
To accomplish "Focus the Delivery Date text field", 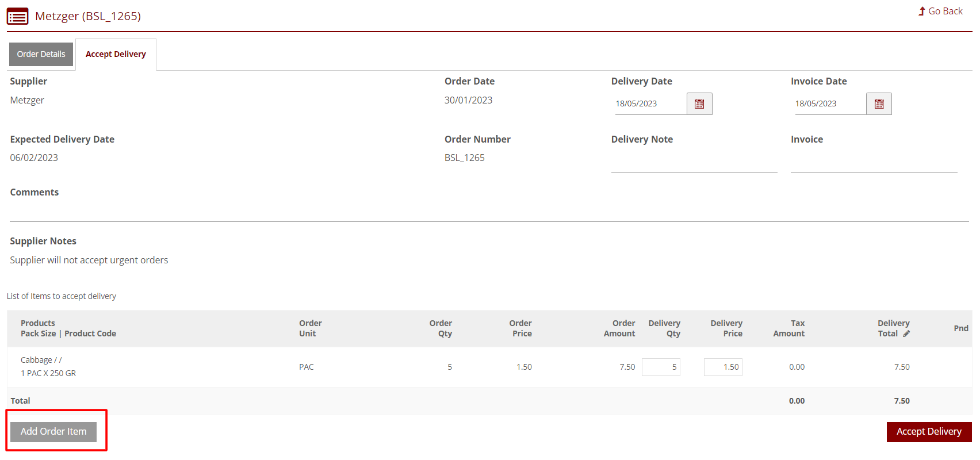I will tap(650, 104).
